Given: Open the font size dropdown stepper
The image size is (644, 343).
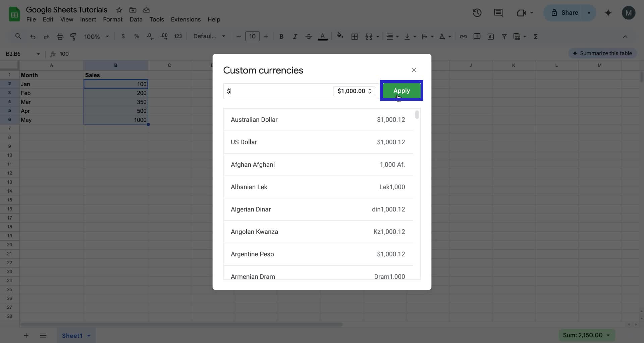Looking at the screenshot, I should click(252, 36).
